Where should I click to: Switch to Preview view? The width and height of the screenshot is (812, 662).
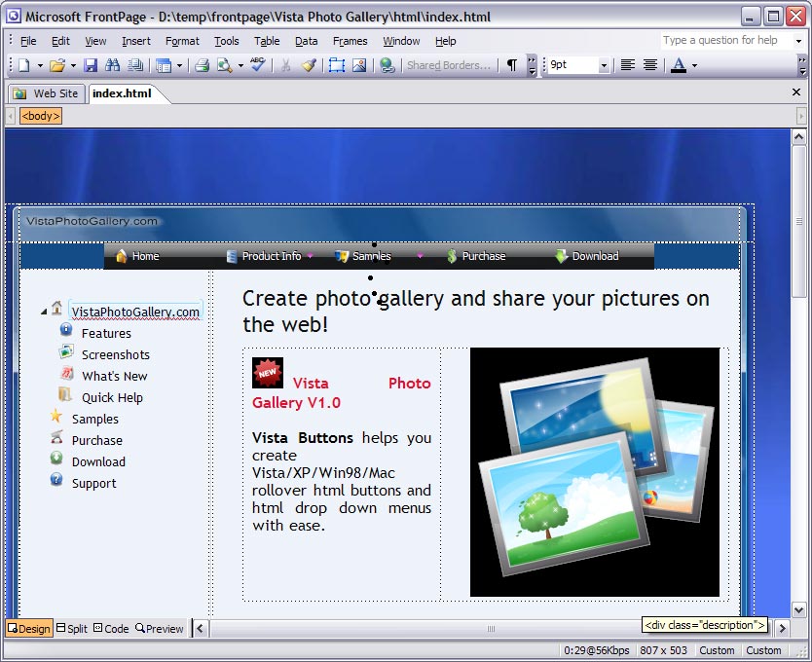[160, 628]
